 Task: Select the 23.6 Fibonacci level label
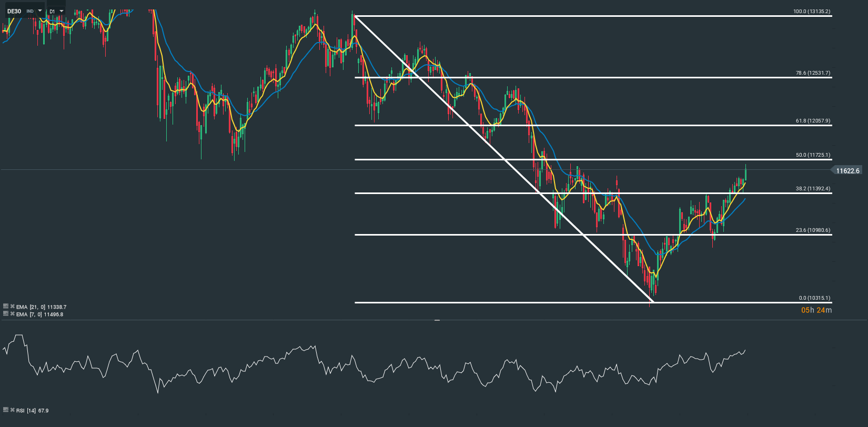click(813, 230)
